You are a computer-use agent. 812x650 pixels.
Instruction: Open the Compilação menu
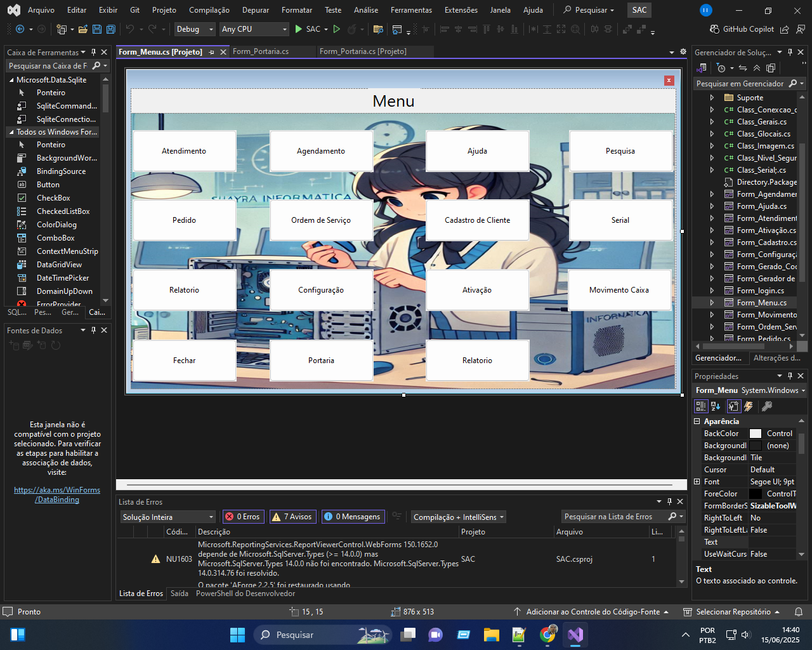pyautogui.click(x=209, y=10)
